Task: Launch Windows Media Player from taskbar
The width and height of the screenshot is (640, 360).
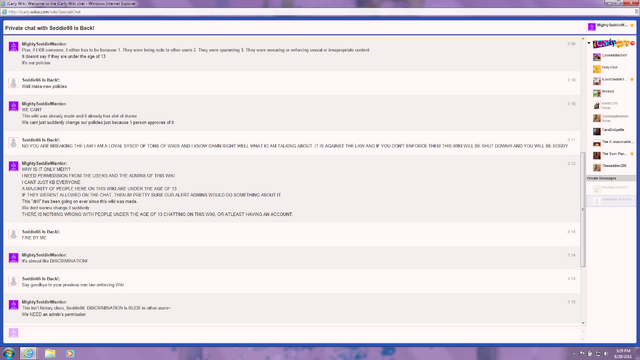Action: tap(70, 353)
